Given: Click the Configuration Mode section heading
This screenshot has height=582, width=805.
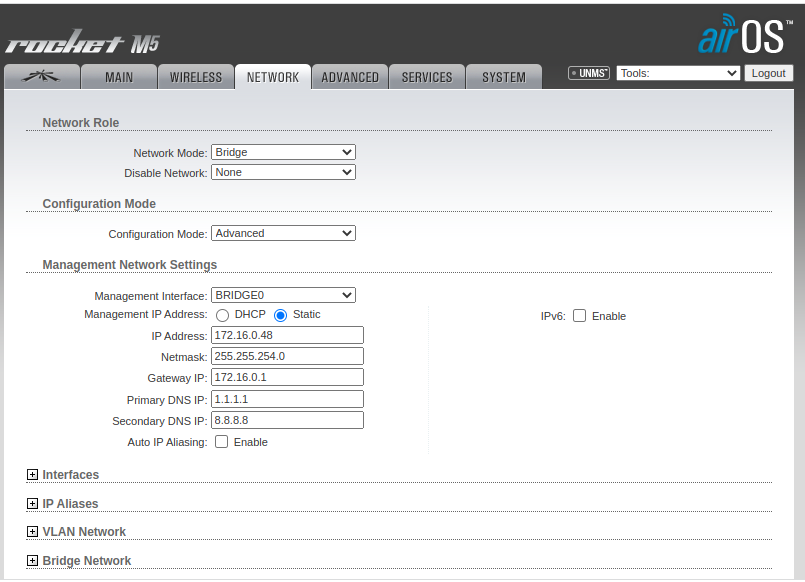Looking at the screenshot, I should (99, 204).
